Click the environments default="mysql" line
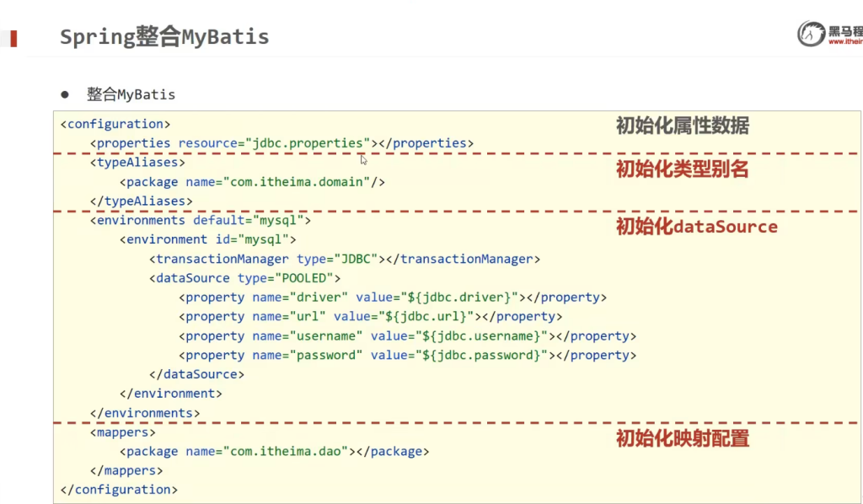The width and height of the screenshot is (863, 504). (x=201, y=221)
